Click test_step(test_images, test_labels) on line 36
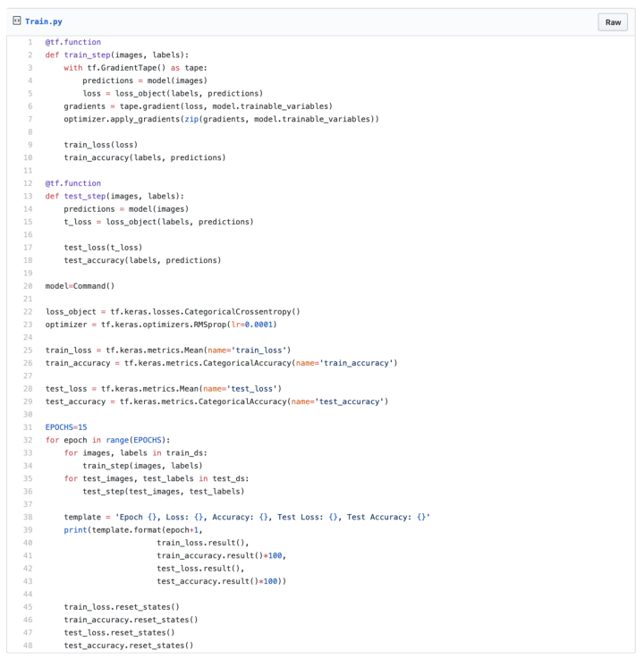The height and width of the screenshot is (659, 644). coord(164,491)
